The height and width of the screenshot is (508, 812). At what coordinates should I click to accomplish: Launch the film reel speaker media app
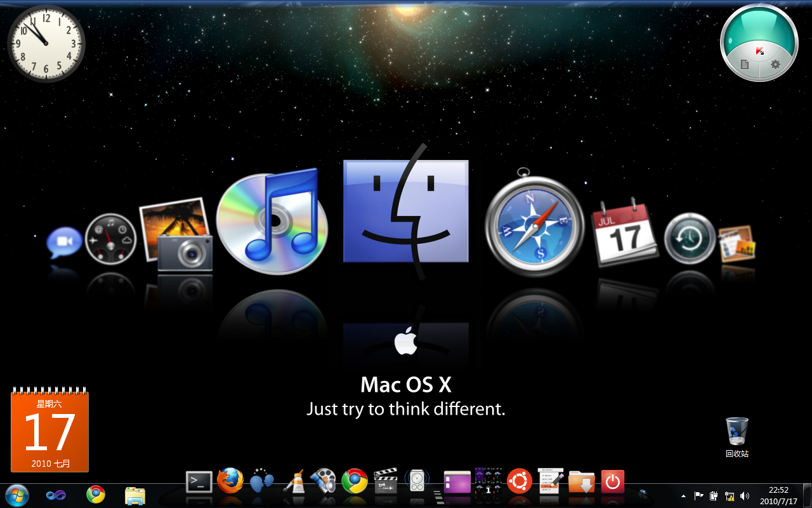coord(324,481)
